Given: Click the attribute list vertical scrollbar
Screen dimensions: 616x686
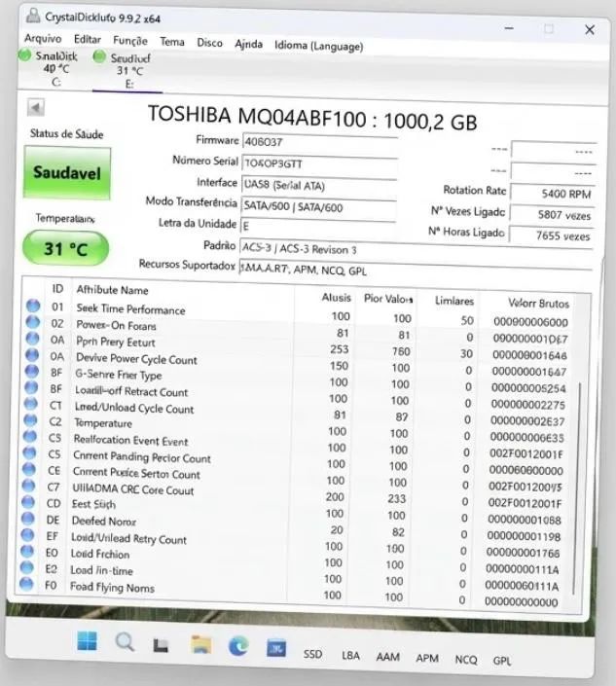Looking at the screenshot, I should pyautogui.click(x=577, y=487).
